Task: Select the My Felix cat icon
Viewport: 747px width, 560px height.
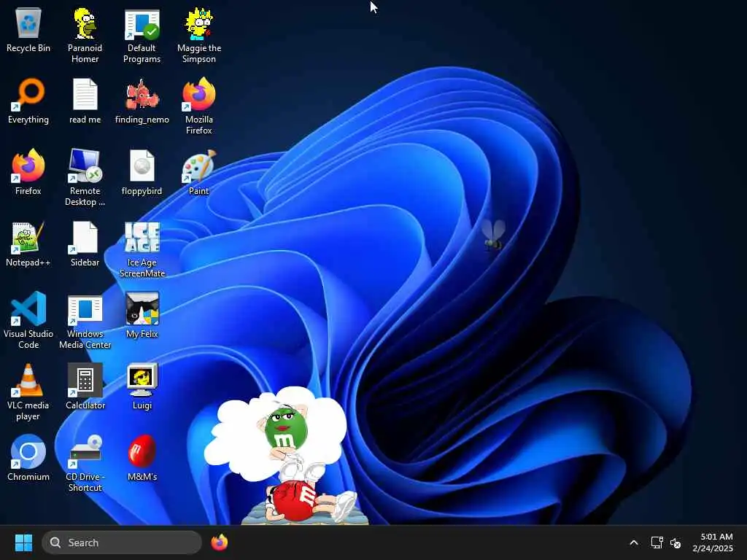Action: (142, 316)
